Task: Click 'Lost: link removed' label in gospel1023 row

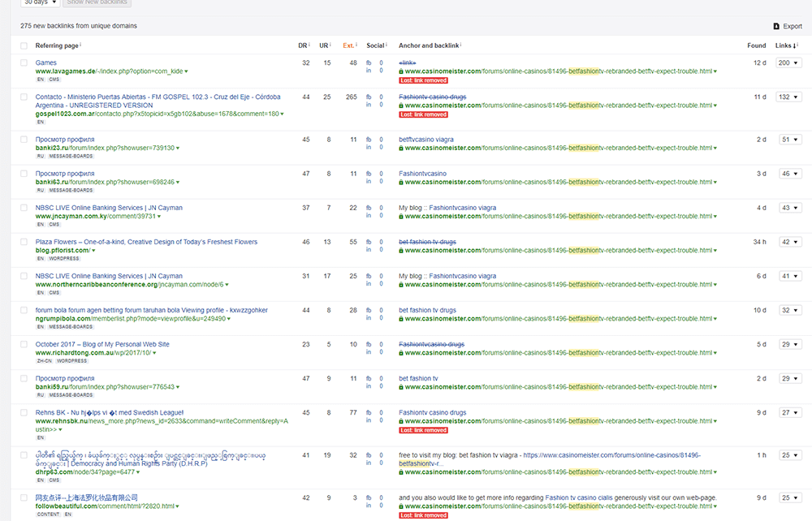Action: point(423,114)
